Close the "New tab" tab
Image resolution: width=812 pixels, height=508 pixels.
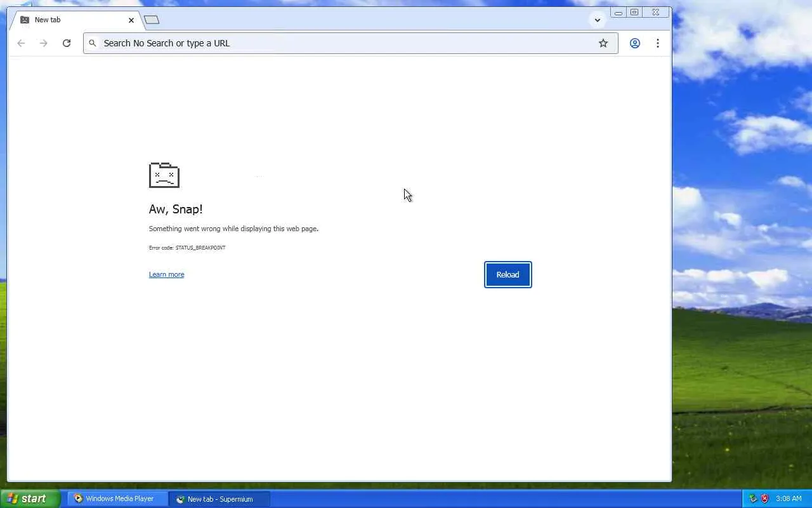point(131,20)
